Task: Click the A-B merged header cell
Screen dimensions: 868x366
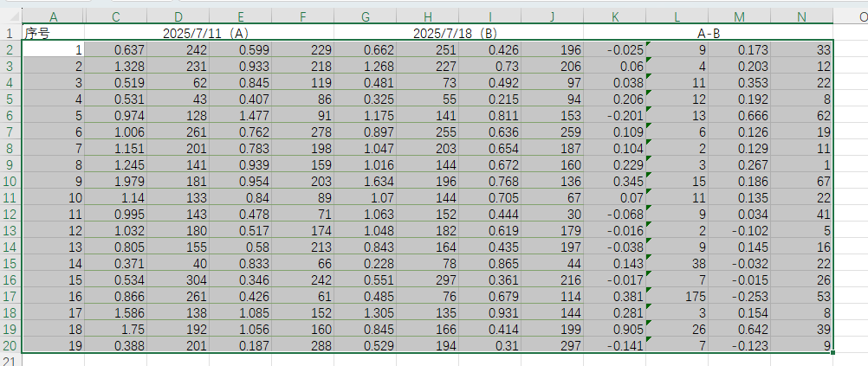Action: (x=708, y=33)
